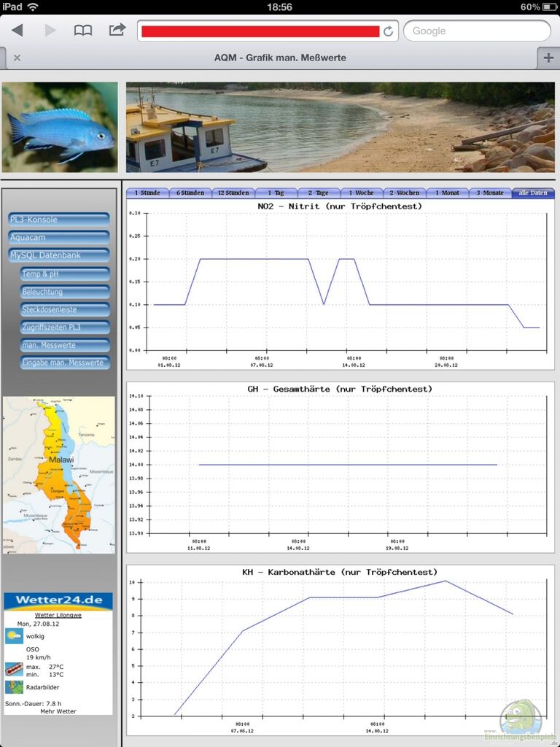560x747 pixels.
Task: Open the Temp & pH submenu entry
Action: pyautogui.click(x=65, y=274)
